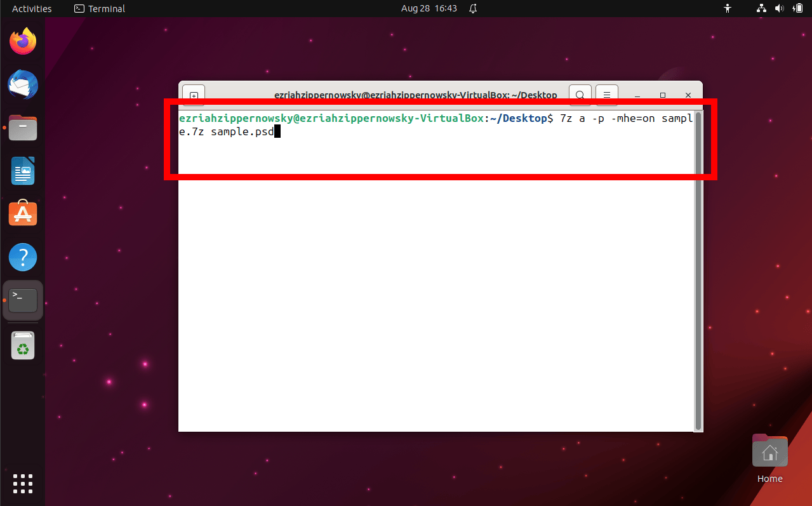The width and height of the screenshot is (812, 506).
Task: Open the terminal search function
Action: click(x=580, y=95)
